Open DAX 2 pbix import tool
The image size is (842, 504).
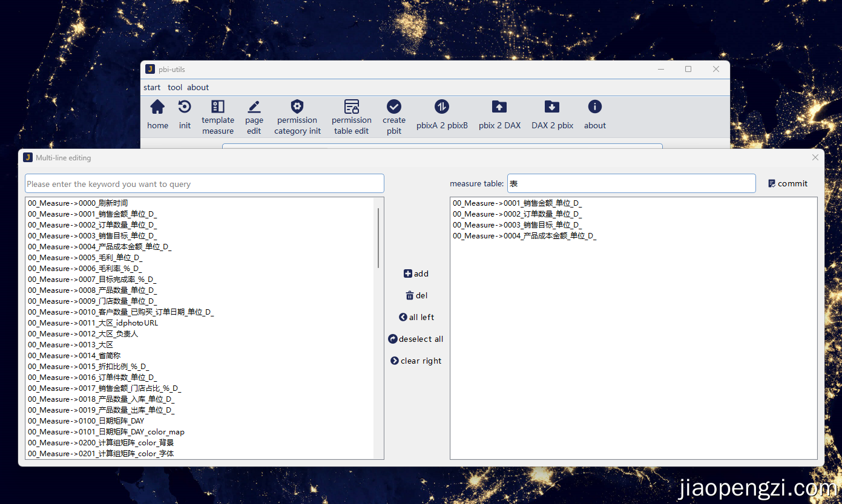[552, 108]
